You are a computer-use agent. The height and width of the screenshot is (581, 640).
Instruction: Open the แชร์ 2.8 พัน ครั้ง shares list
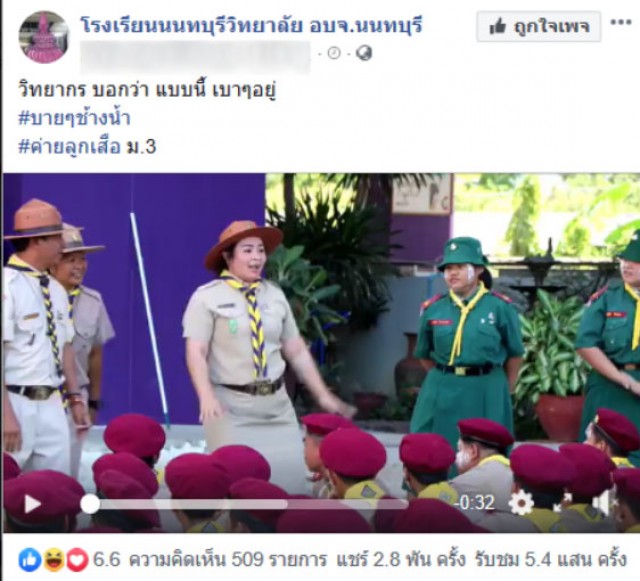pos(401,559)
